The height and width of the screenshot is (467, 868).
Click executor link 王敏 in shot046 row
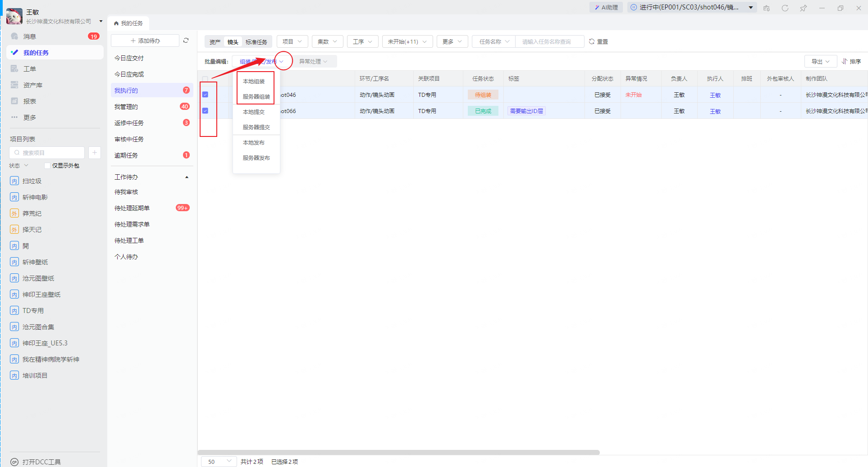715,95
